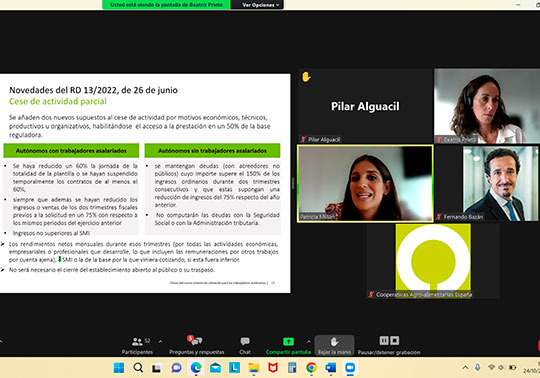Image resolution: width=540 pixels, height=378 pixels.
Task: Open Windows taskbar search
Action: click(138, 368)
